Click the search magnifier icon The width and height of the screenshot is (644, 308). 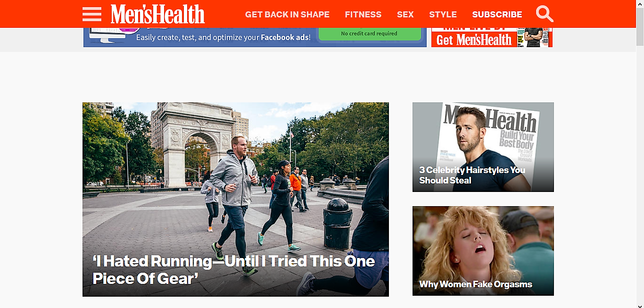[x=545, y=14]
